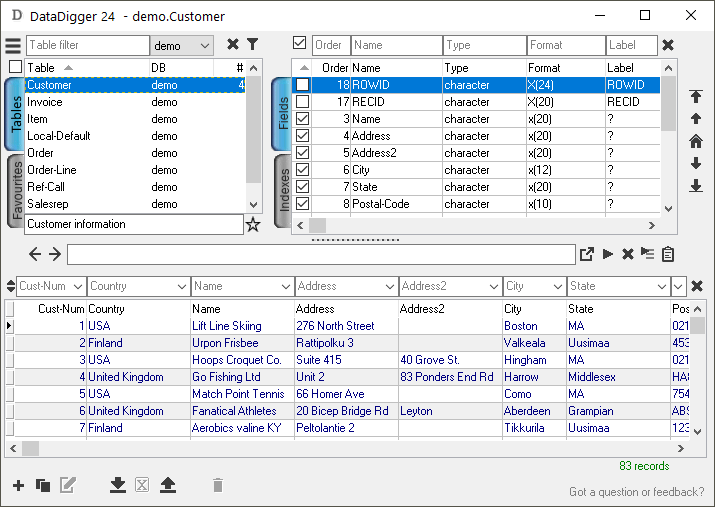Click the clone record icon
This screenshot has width=715, height=507.
point(43,485)
